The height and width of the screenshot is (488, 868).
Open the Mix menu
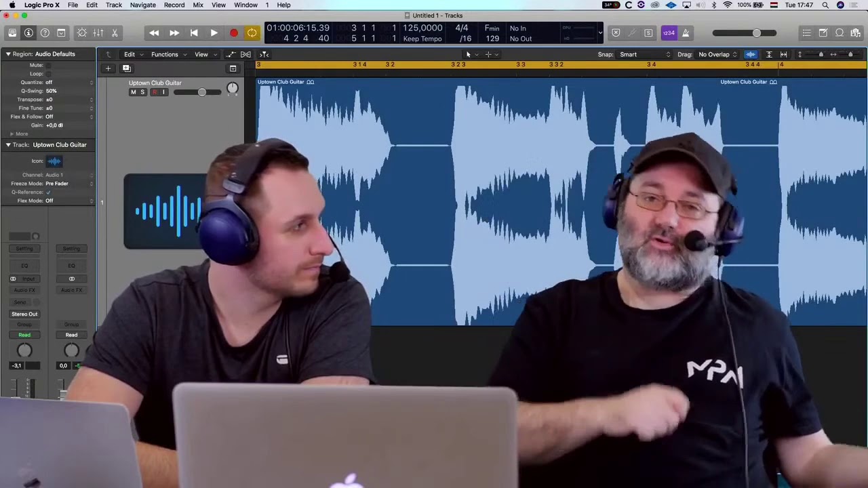click(198, 5)
